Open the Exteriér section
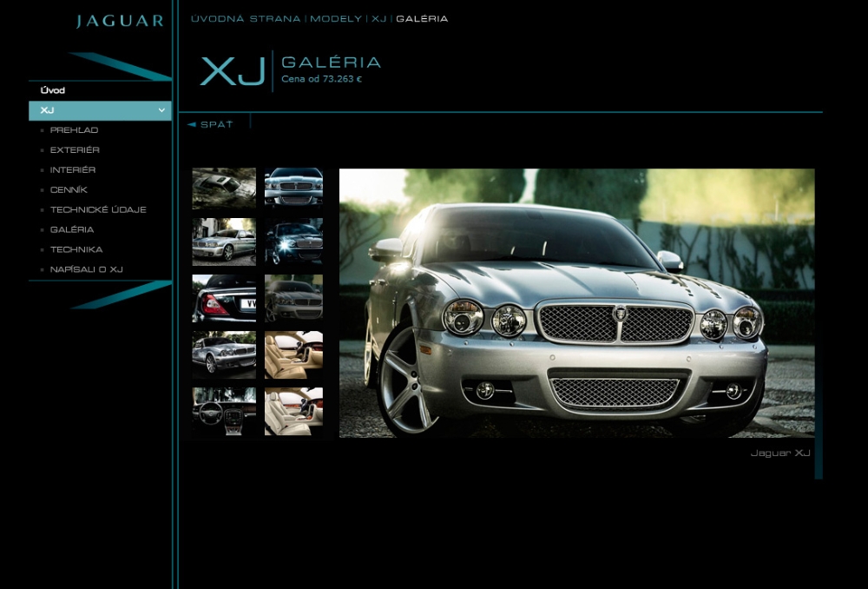The image size is (868, 589). coord(75,150)
